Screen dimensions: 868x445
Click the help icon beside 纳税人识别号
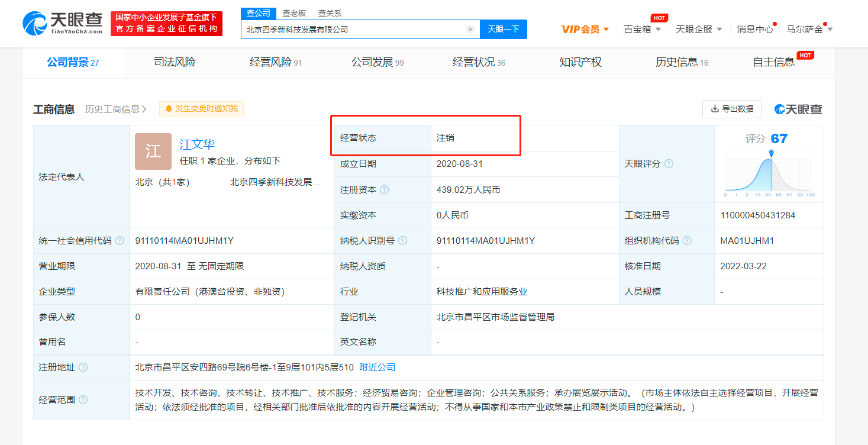[x=403, y=241]
